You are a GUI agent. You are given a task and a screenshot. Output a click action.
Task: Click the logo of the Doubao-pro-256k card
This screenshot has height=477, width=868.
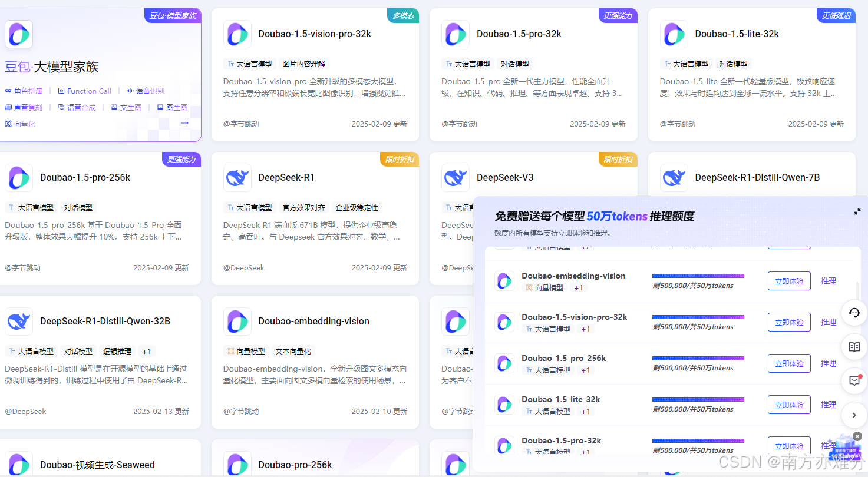237,464
